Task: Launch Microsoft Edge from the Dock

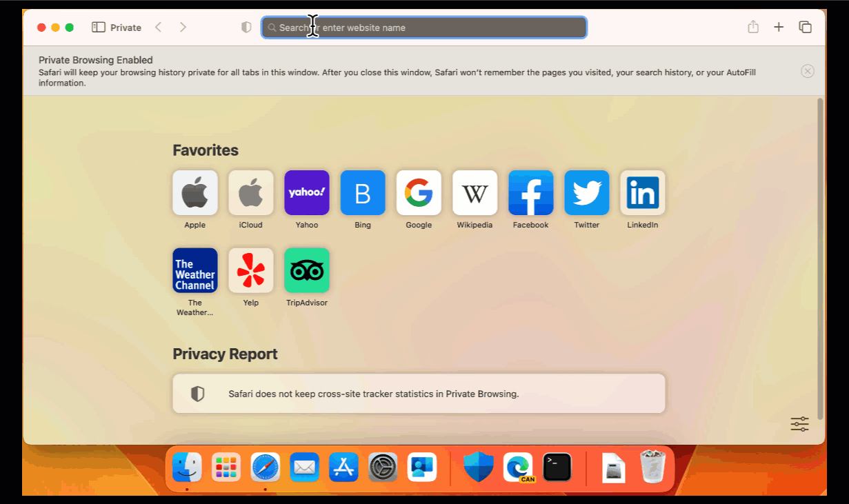Action: tap(517, 467)
